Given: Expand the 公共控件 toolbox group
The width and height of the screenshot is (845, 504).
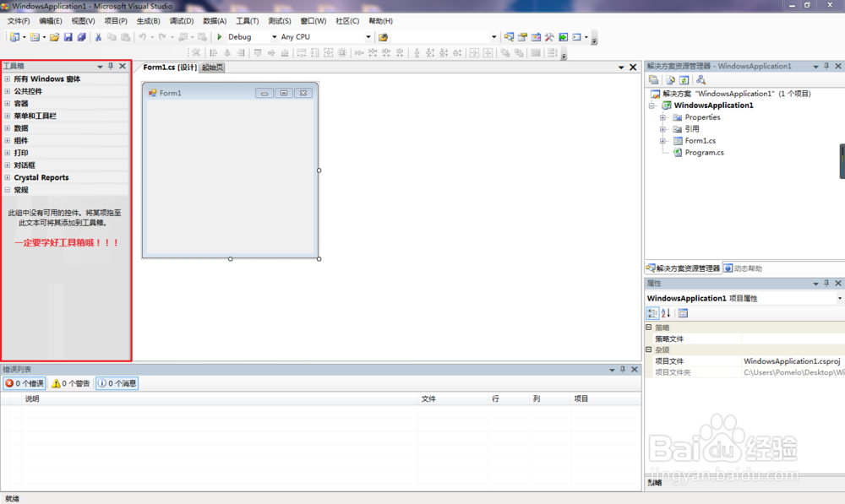Looking at the screenshot, I should 8,91.
